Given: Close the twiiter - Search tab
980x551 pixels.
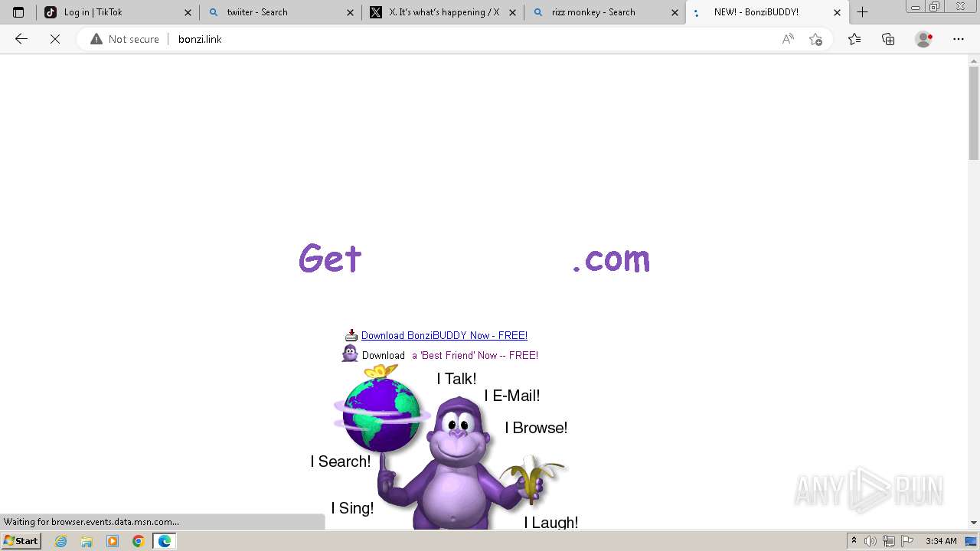Looking at the screenshot, I should point(350,12).
